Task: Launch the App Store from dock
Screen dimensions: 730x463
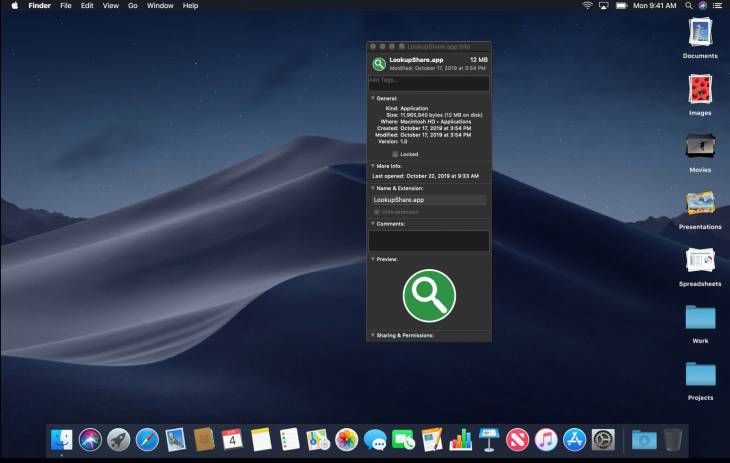Action: click(x=574, y=439)
